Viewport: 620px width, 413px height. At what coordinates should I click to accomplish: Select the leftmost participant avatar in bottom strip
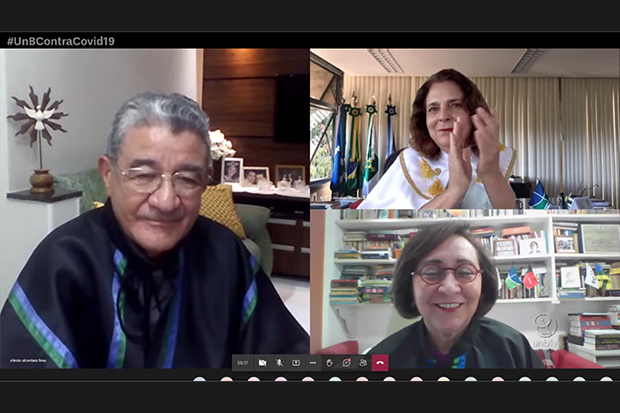click(200, 379)
